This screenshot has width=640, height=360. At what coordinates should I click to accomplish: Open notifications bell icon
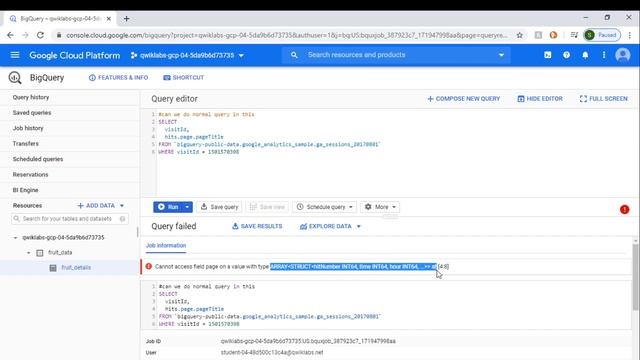(585, 55)
